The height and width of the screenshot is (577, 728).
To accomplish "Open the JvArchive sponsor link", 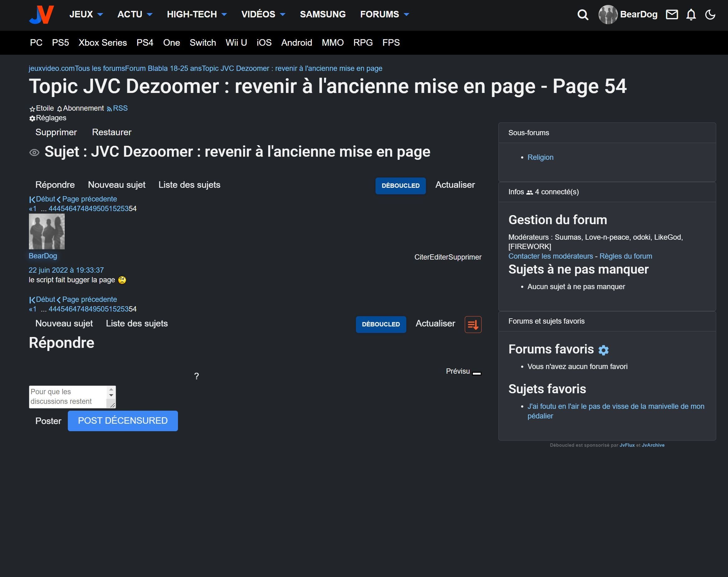I will [653, 445].
